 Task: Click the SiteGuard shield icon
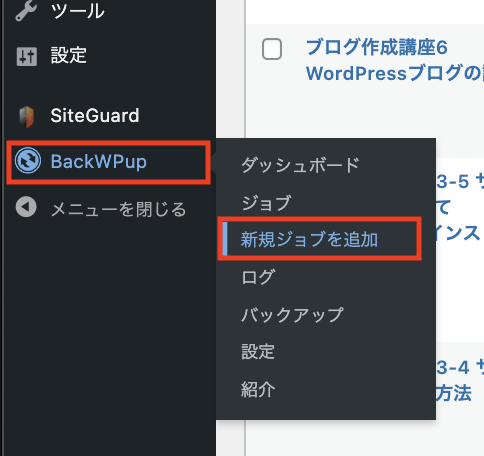[27, 116]
